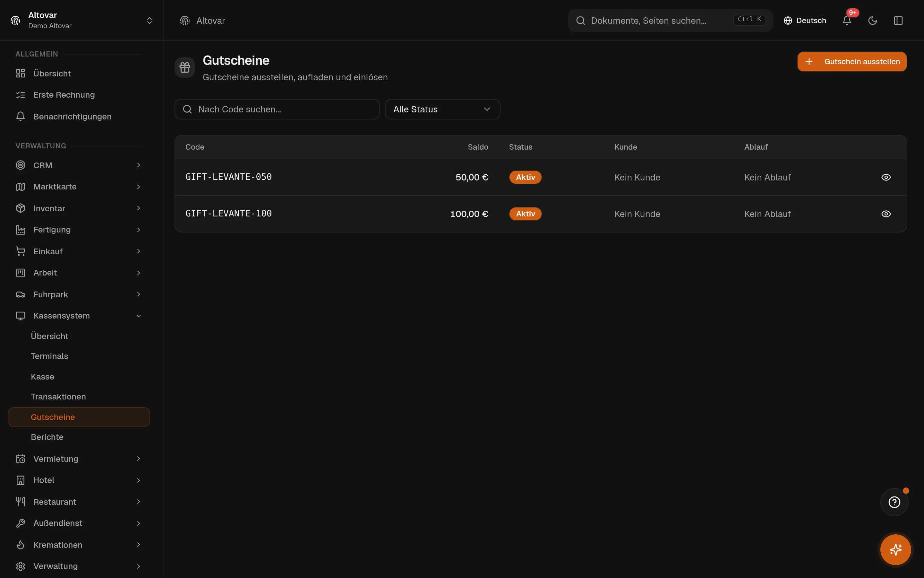Screen dimensions: 924x578
Task: Go to the Kasse page
Action: point(79,377)
